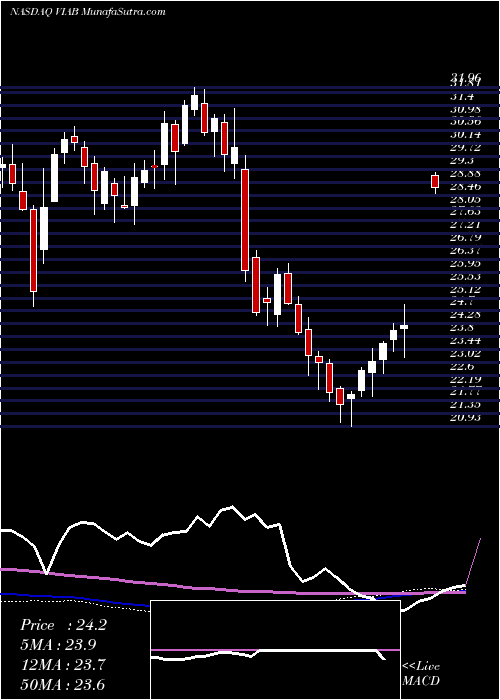Click the 30.14 price axis label
500x700 pixels.
tap(466, 135)
